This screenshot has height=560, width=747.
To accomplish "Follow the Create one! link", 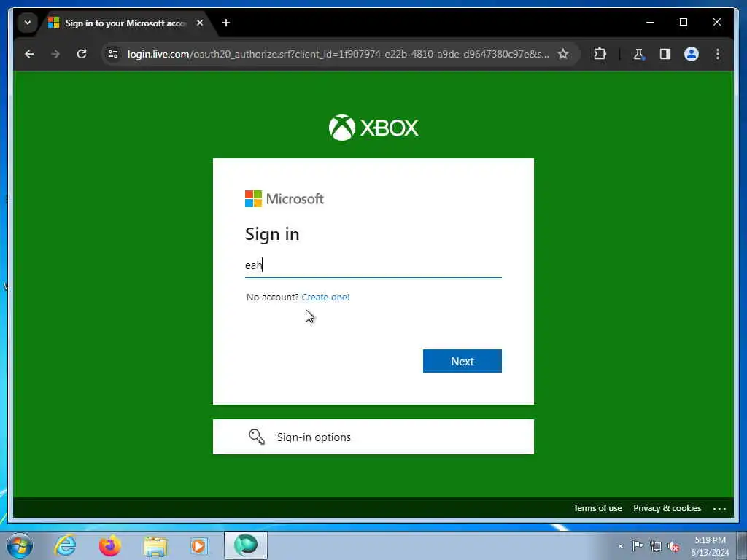I will [x=325, y=297].
